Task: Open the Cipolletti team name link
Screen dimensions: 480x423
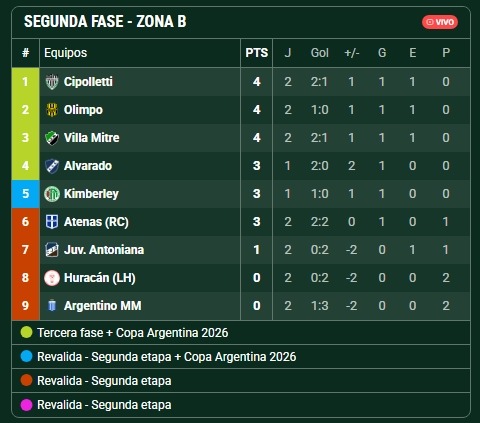Action: [88, 82]
